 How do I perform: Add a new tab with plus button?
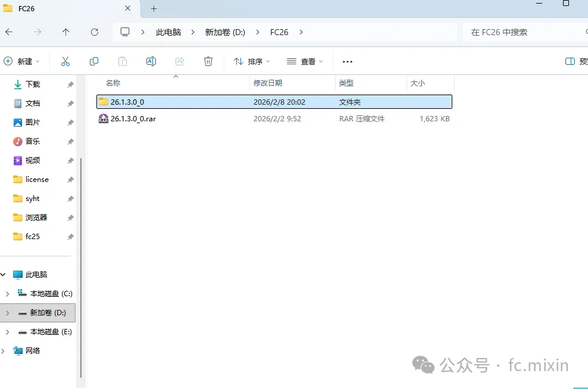point(154,8)
